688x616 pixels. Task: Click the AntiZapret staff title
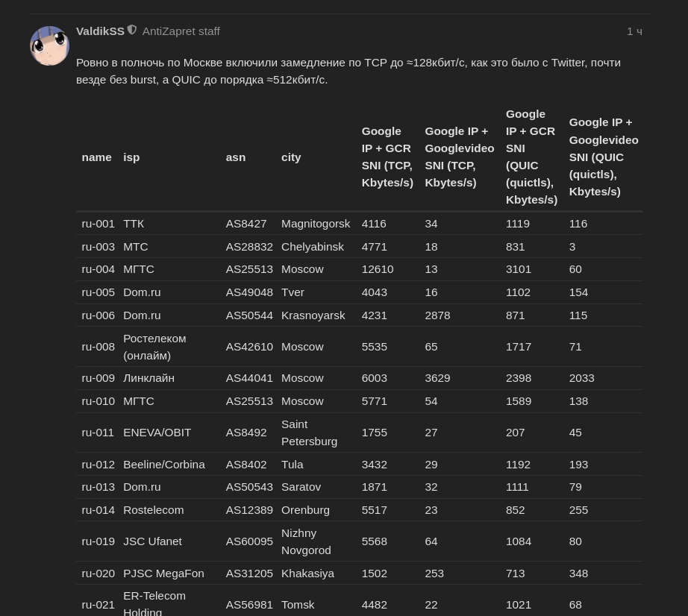181,31
